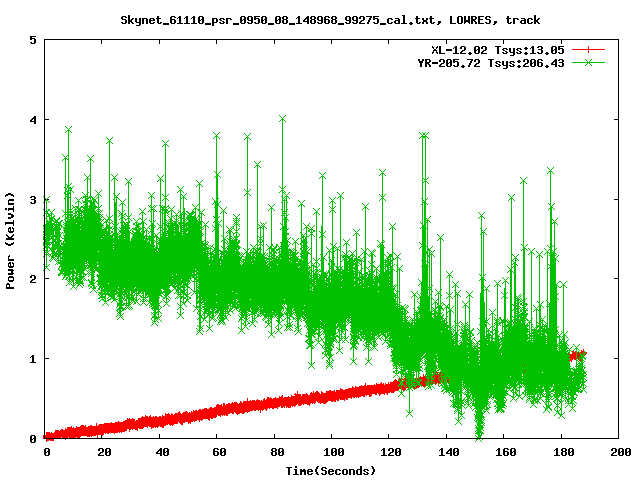Viewport: 640px width, 480px height.
Task: Click the red XL legend line sample
Action: click(x=588, y=50)
